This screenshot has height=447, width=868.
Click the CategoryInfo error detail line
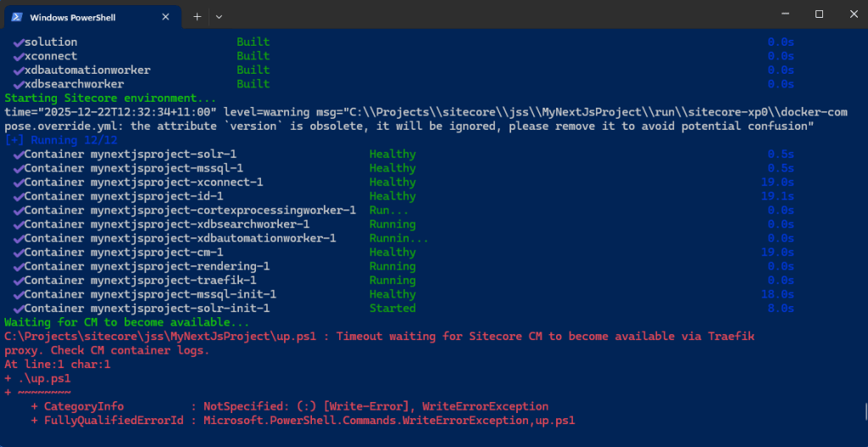coord(289,406)
